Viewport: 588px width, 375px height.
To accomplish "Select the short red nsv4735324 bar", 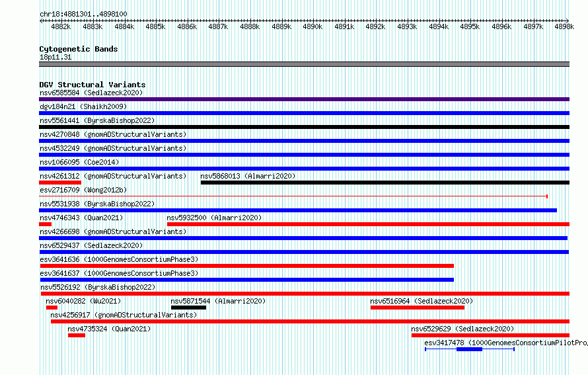I will pos(77,335).
